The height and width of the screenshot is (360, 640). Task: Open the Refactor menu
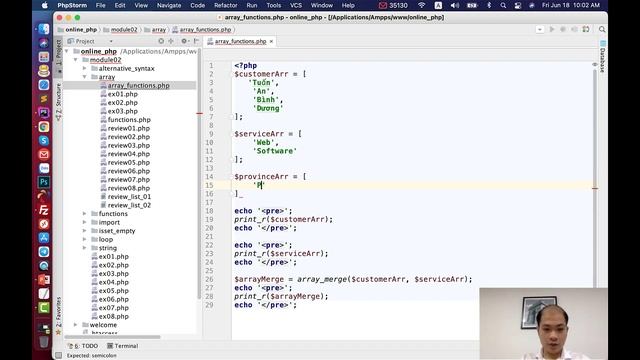pos(226,5)
